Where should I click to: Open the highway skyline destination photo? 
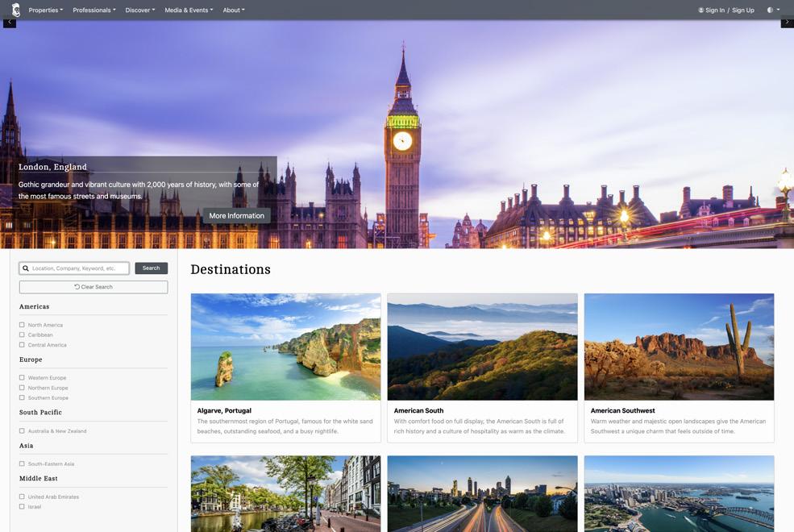click(x=482, y=493)
